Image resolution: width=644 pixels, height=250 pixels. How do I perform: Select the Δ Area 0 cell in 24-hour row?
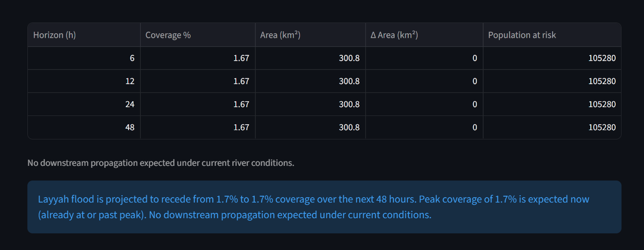point(424,104)
